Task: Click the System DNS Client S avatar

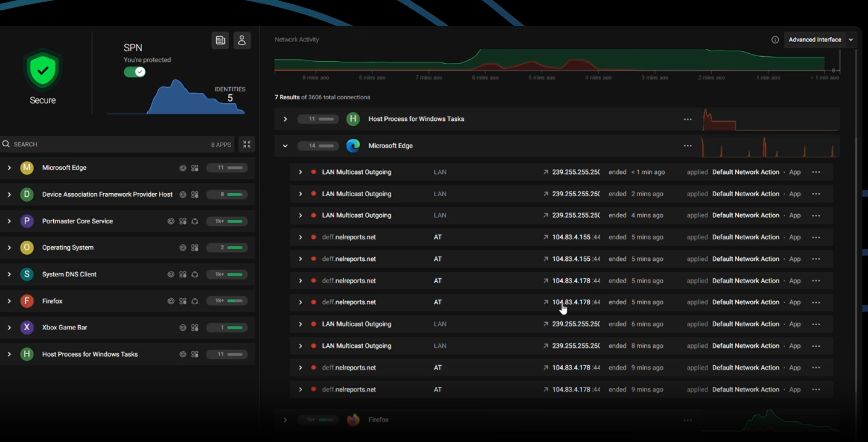Action: (27, 274)
